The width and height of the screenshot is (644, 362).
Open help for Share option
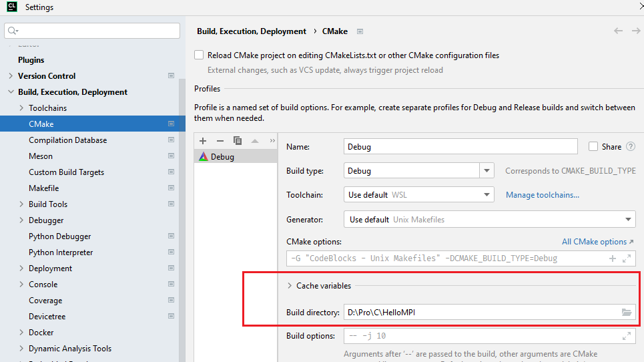coord(630,147)
